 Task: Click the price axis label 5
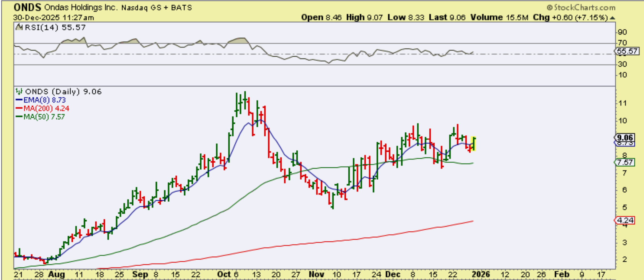click(x=624, y=207)
